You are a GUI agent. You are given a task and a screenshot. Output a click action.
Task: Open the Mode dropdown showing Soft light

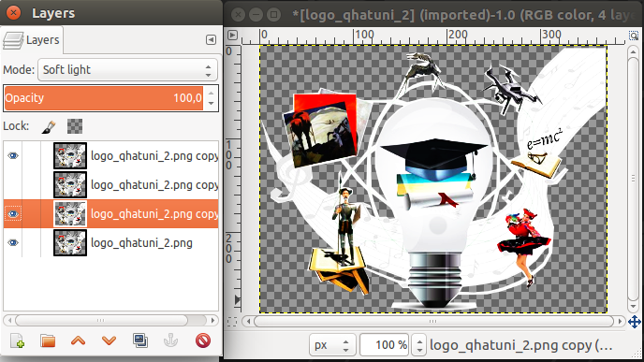[x=127, y=70]
